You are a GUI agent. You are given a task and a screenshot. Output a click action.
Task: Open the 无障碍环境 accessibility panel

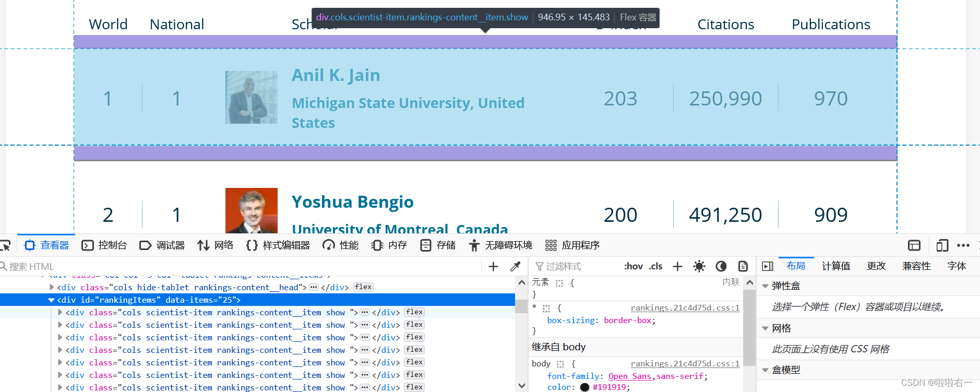pyautogui.click(x=500, y=245)
